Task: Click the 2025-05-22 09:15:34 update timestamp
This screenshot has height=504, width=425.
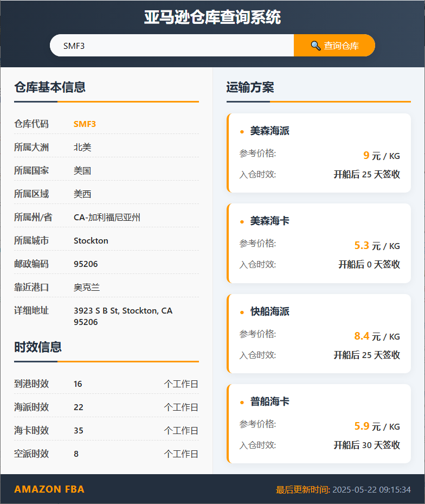Action: (x=371, y=489)
